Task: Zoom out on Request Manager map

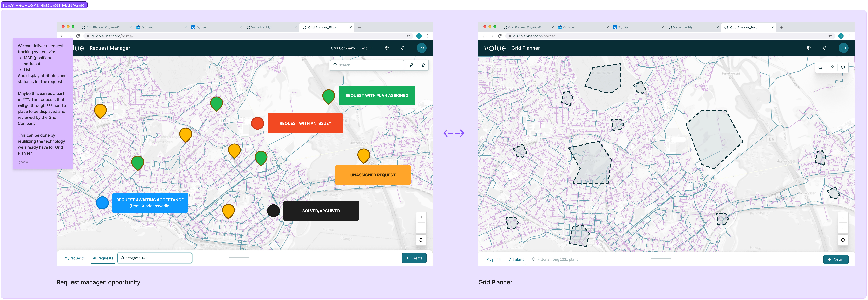Action: point(421,228)
